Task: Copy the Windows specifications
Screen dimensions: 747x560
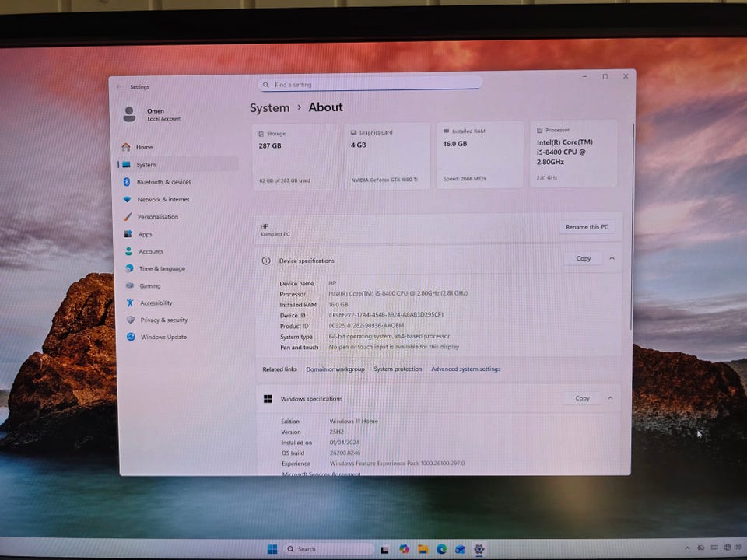Action: click(582, 398)
